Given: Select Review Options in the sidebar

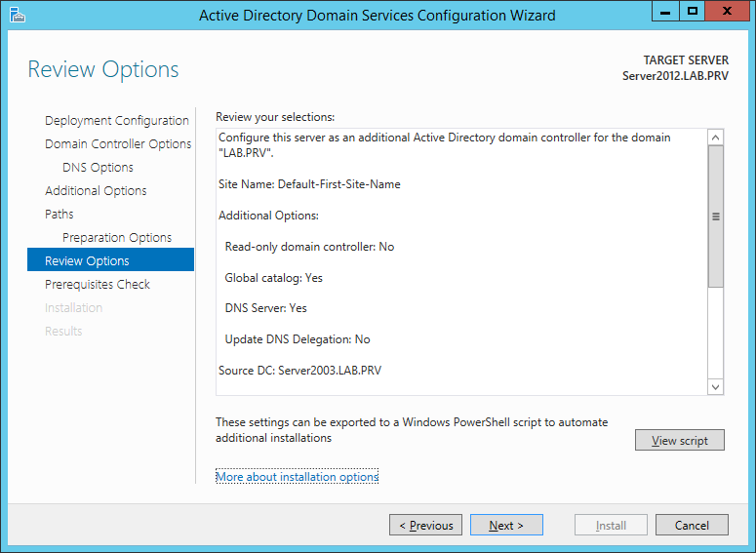Looking at the screenshot, I should coord(111,260).
